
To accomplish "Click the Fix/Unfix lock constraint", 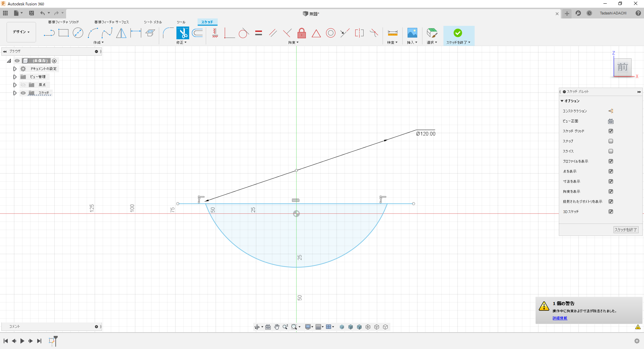I will click(x=302, y=33).
